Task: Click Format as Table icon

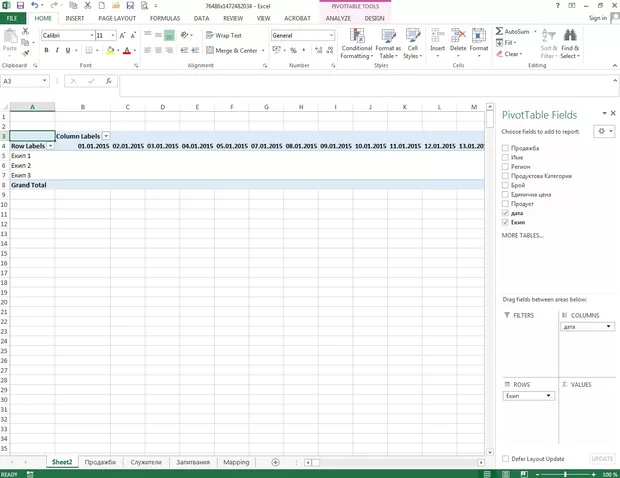Action: (388, 44)
